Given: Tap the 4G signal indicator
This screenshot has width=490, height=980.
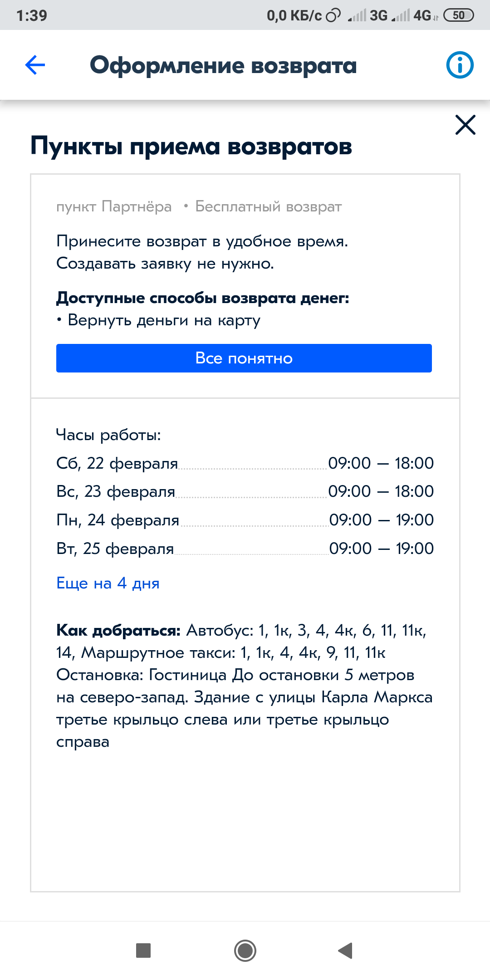Looking at the screenshot, I should click(415, 15).
